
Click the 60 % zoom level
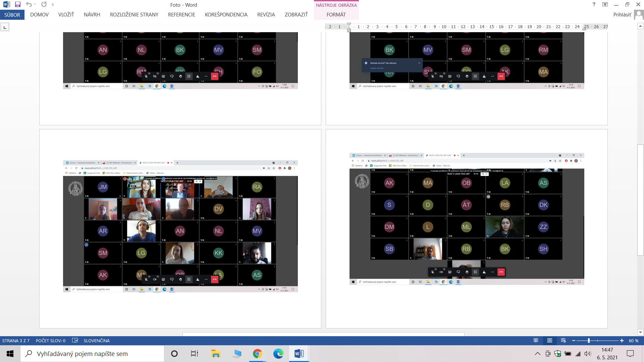[x=633, y=341]
